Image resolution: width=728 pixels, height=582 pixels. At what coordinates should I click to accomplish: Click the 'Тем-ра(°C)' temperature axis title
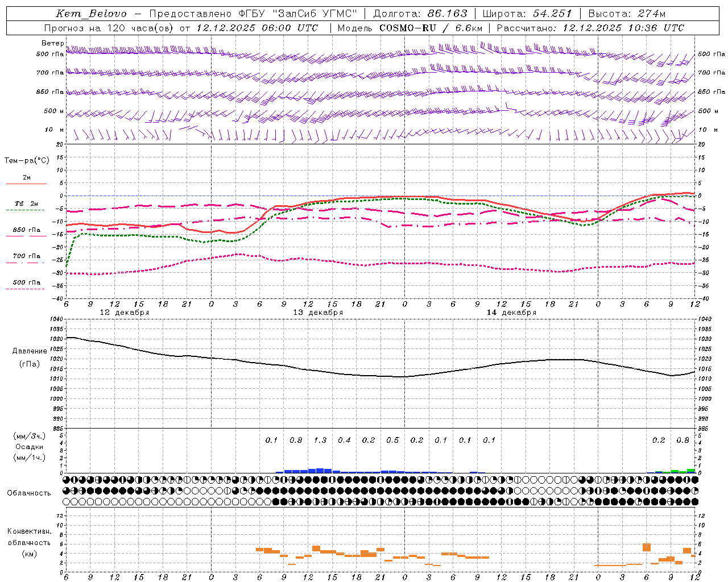(x=27, y=161)
